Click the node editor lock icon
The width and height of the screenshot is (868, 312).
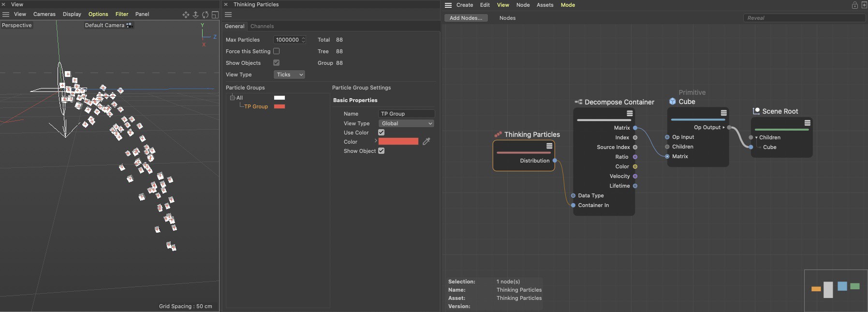pyautogui.click(x=855, y=5)
